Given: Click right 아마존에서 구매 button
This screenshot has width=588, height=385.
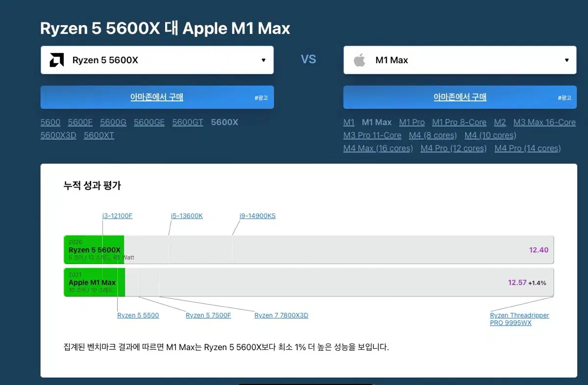Looking at the screenshot, I should point(460,97).
